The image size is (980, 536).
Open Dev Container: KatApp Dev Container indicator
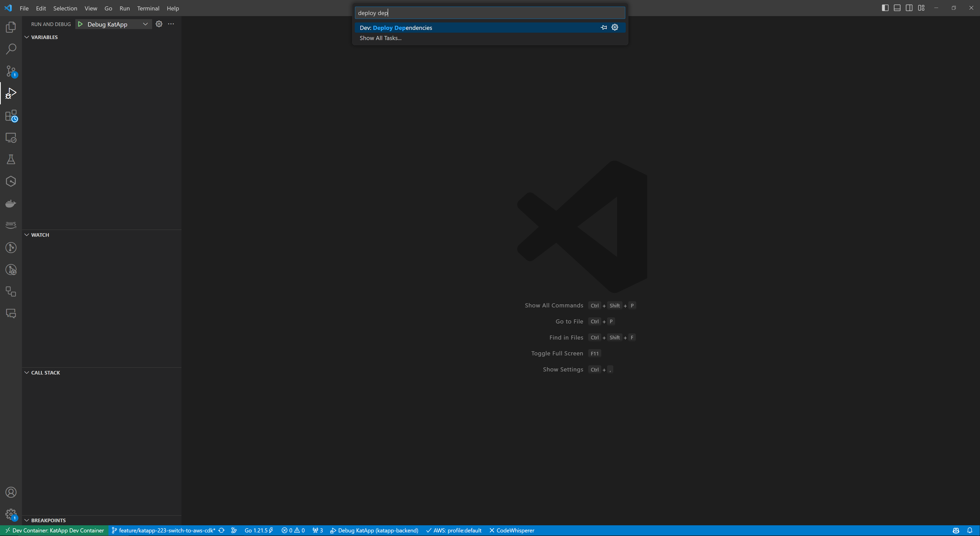54,530
